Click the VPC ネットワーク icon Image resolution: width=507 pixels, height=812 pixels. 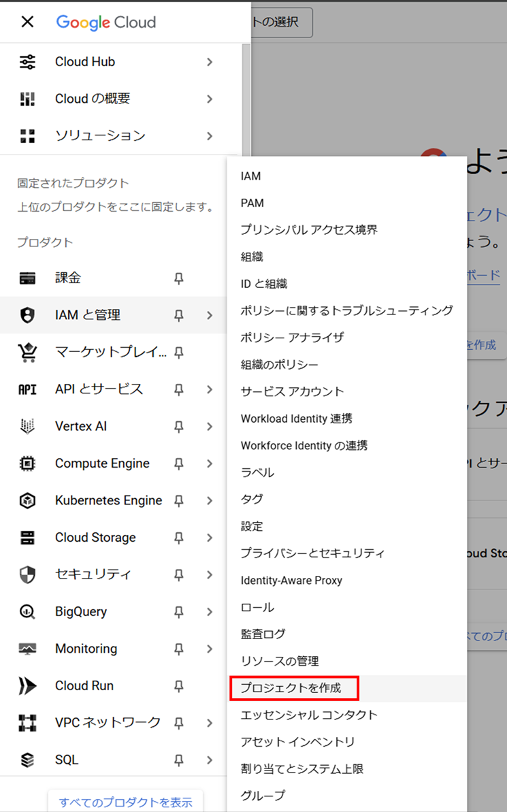click(x=27, y=722)
